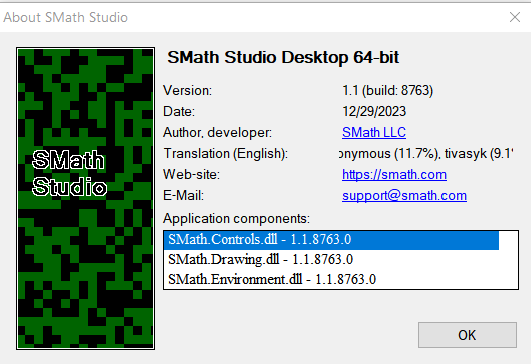
Task: Click the version value 1.1 (build: 8763)
Action: [x=387, y=90]
